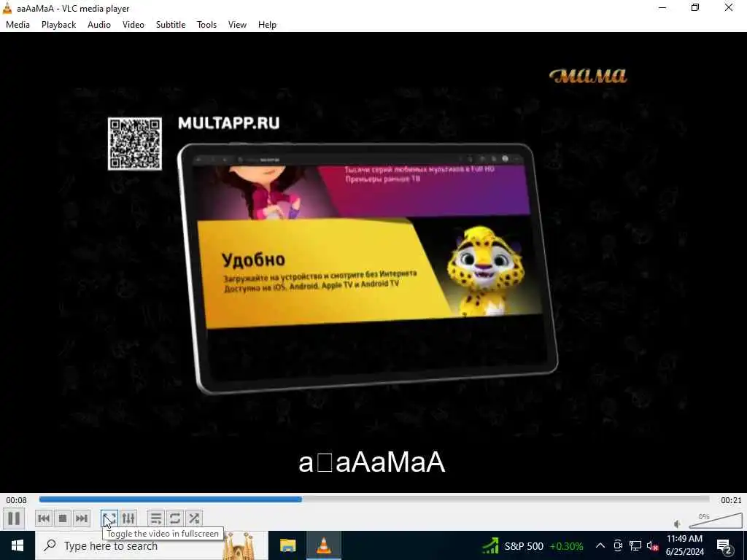Open the Media menu
Screen dimensions: 747x560
(x=18, y=25)
